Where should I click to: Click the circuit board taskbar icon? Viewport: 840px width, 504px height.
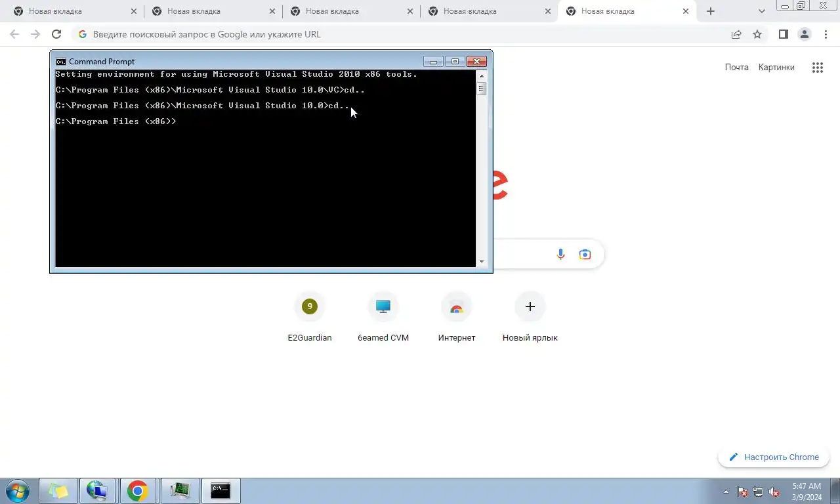coord(179,490)
